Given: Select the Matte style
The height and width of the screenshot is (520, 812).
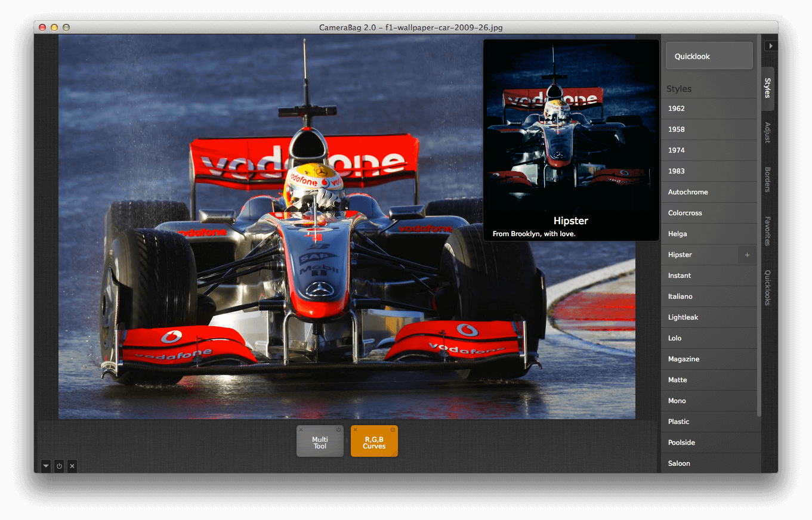Looking at the screenshot, I should (x=709, y=380).
